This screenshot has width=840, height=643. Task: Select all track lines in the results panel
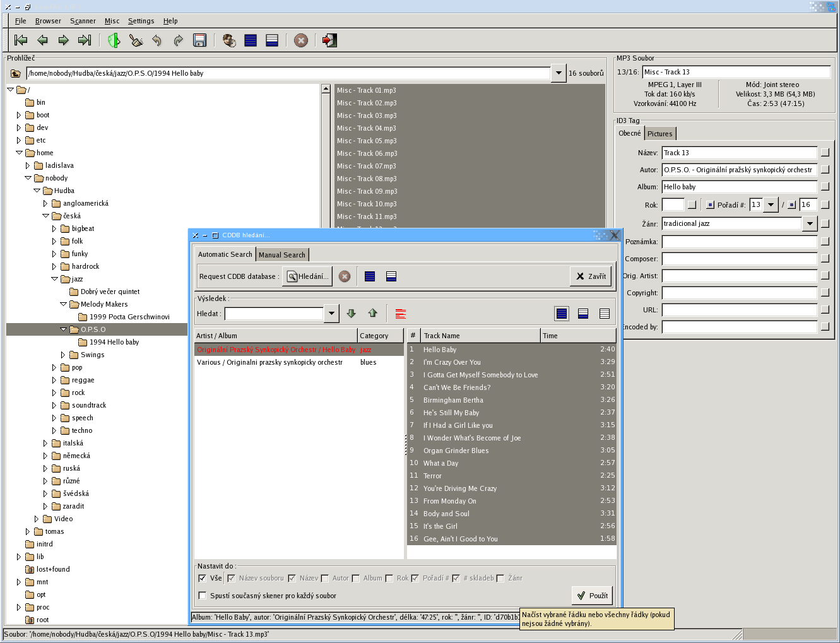(x=562, y=314)
